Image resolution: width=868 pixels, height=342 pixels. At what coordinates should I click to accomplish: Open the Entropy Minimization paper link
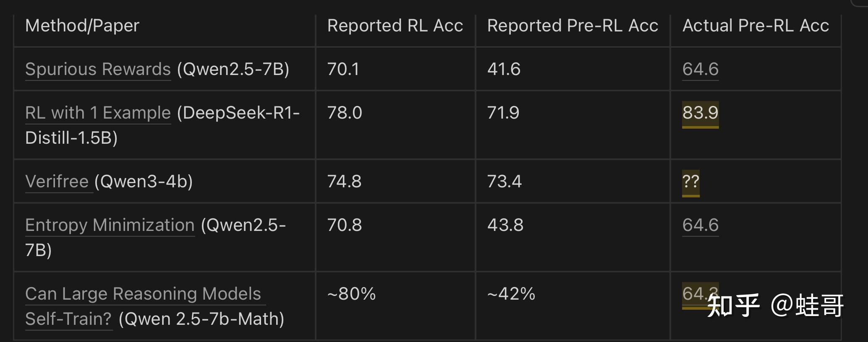point(110,225)
